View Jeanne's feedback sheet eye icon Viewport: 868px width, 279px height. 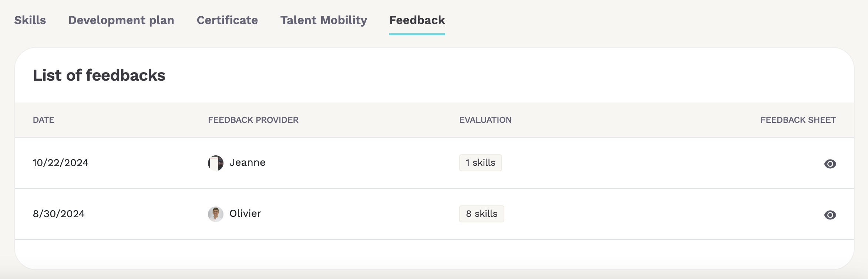(x=830, y=164)
